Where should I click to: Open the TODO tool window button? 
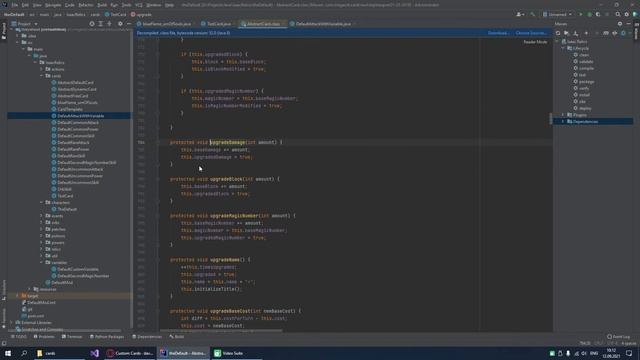point(18,337)
